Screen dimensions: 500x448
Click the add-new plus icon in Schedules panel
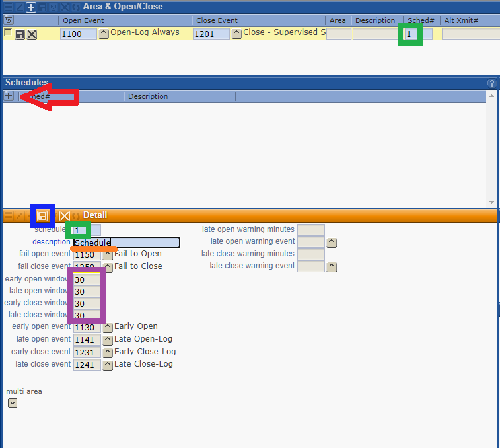(9, 96)
